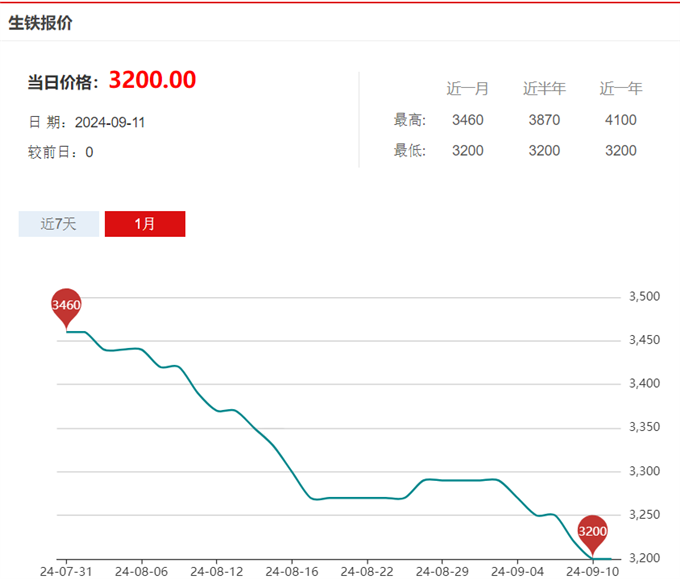Click the 3,500 y-axis label

click(644, 297)
